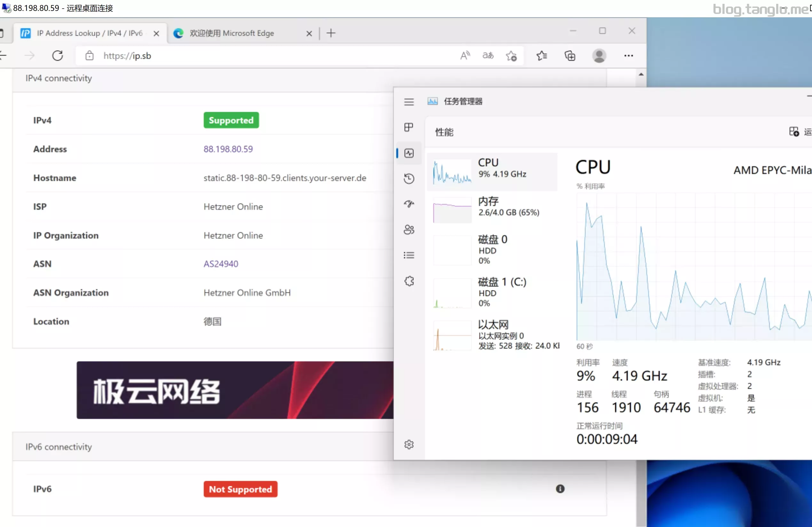The height and width of the screenshot is (527, 812).
Task: Click ASN Organization value Hetzner Online GmbH
Action: point(247,293)
